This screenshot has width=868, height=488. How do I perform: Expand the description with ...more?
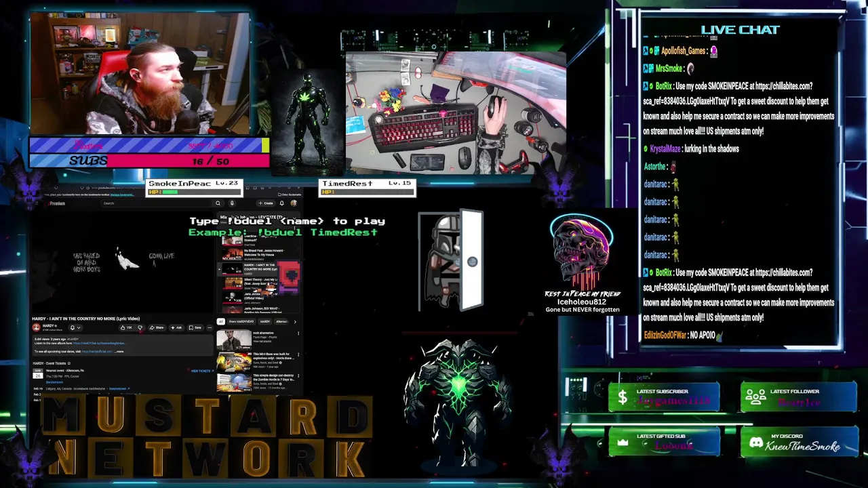click(119, 352)
